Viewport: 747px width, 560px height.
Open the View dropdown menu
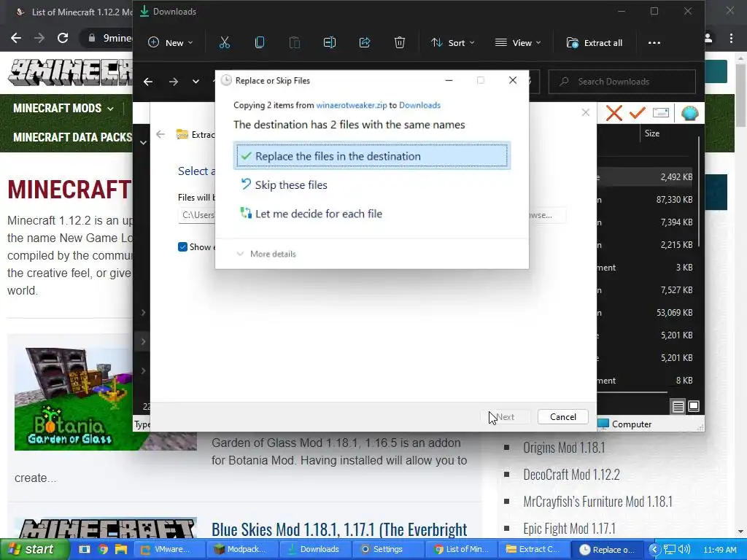pos(518,43)
